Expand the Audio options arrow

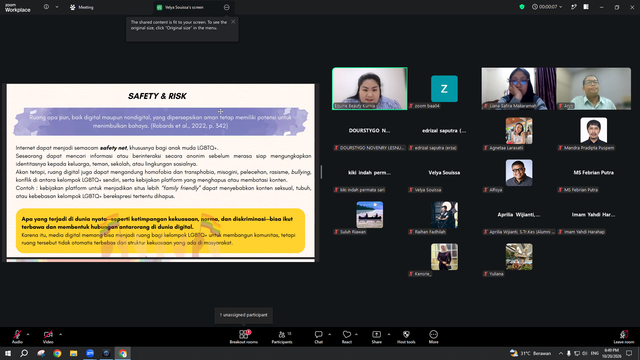(28, 334)
